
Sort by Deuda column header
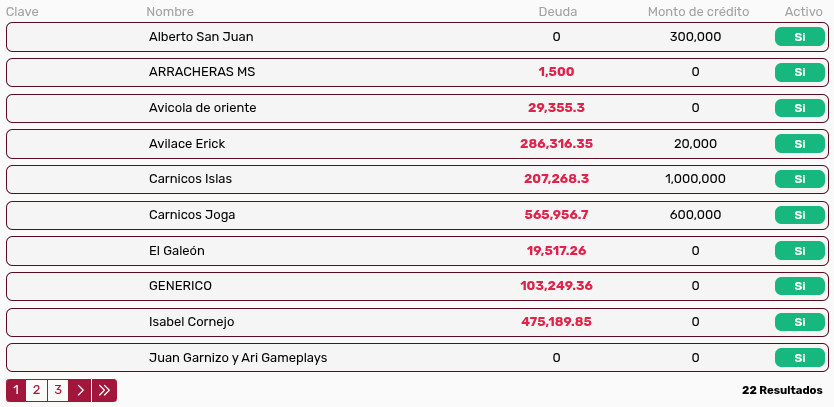(x=557, y=12)
